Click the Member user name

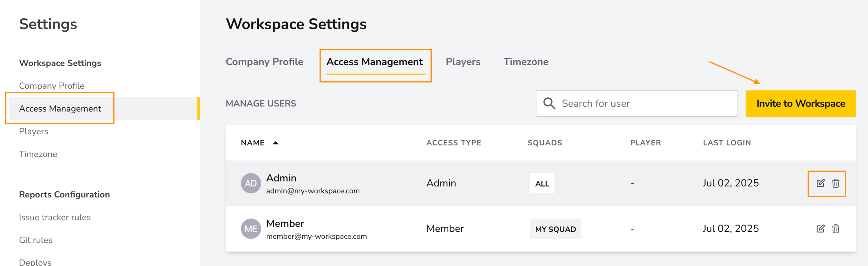point(285,223)
